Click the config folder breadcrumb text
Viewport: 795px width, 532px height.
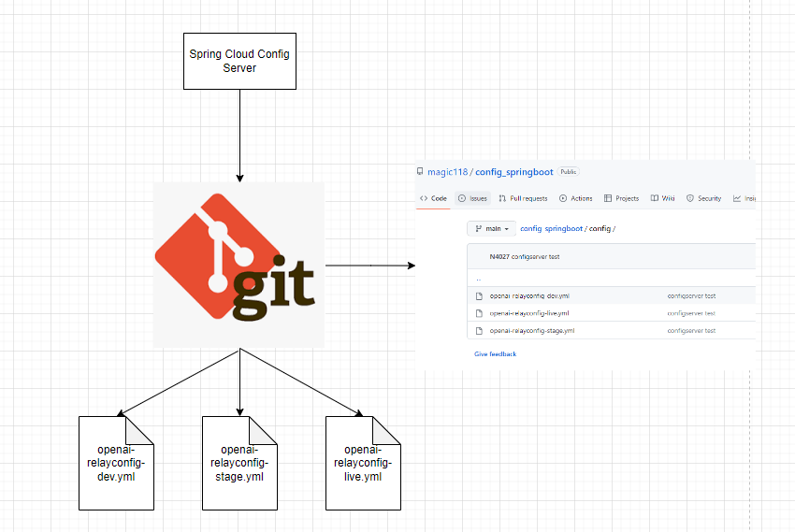click(x=600, y=228)
